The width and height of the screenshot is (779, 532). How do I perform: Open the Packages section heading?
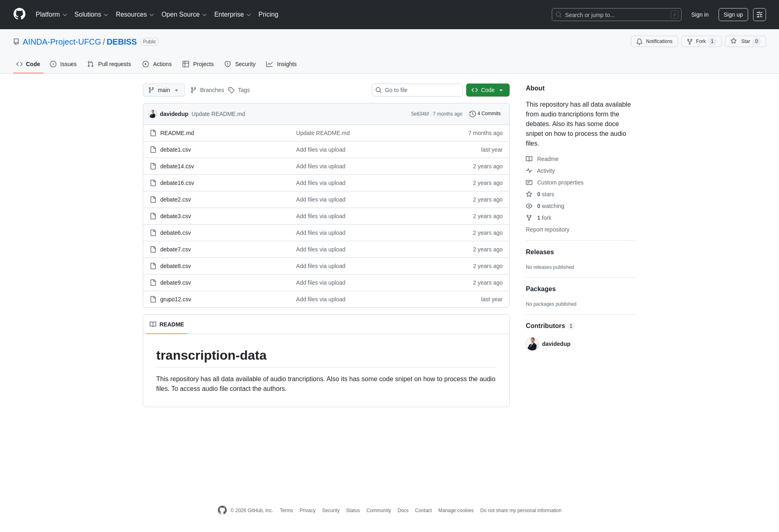click(541, 289)
